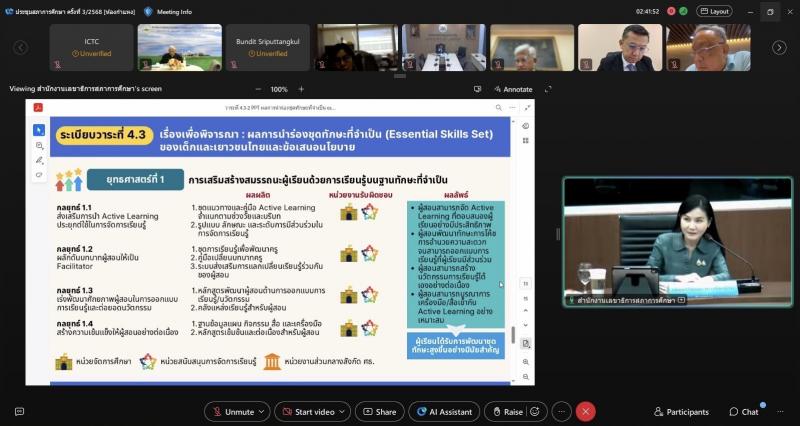Open extra panel options ellipsis beside Chat
Viewport: 800px width, 426px height.
tap(780, 412)
